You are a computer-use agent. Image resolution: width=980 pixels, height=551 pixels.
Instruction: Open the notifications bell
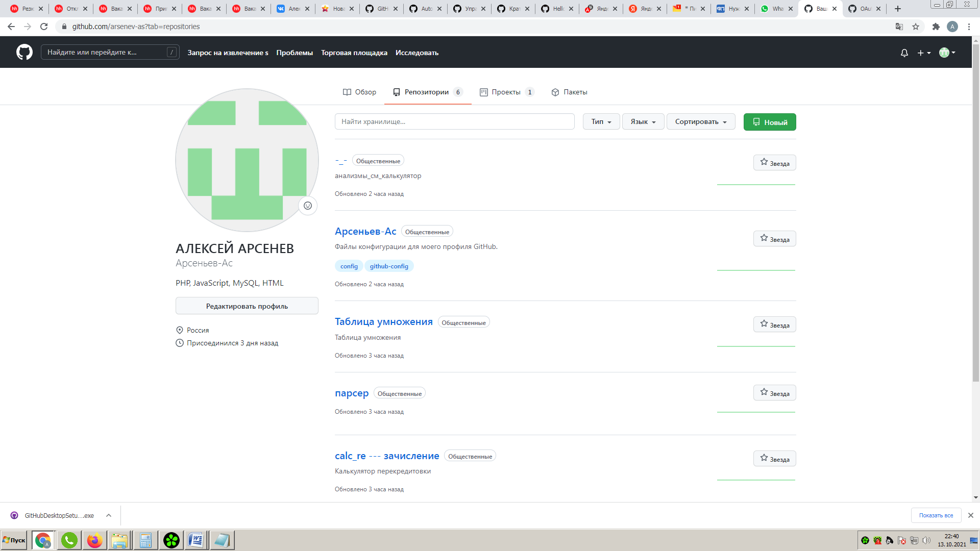904,53
